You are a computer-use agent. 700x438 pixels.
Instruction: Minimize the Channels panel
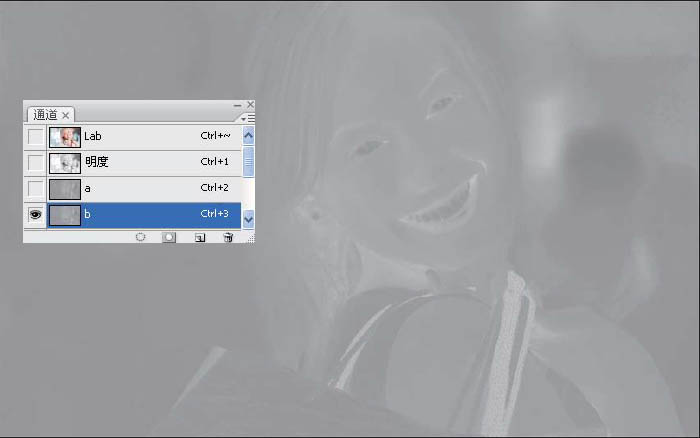[x=238, y=105]
